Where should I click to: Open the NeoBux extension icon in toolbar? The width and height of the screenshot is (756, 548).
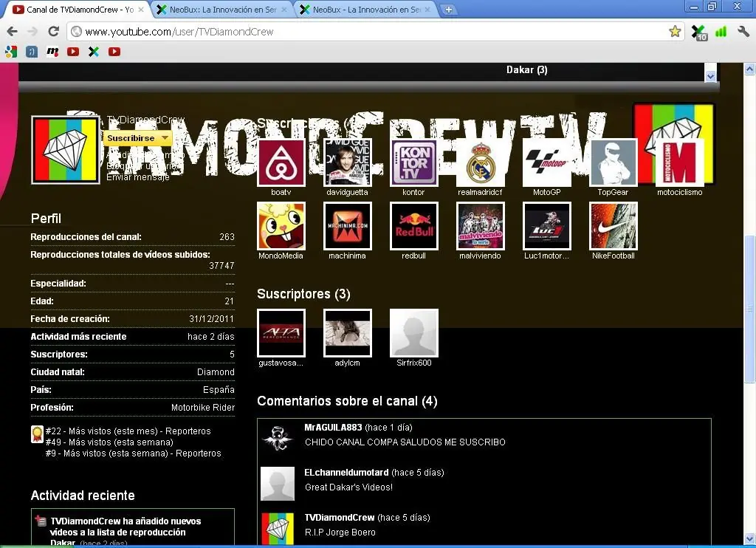[x=698, y=32]
